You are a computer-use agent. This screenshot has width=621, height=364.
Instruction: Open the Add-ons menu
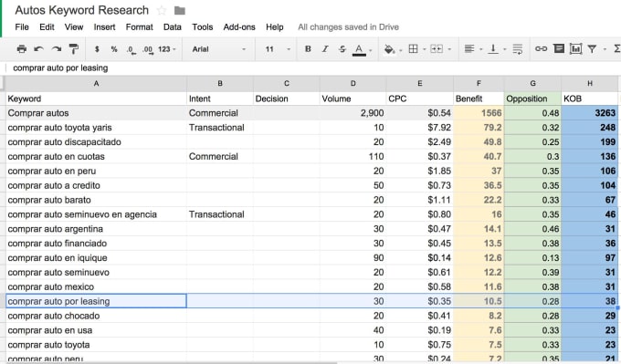[239, 26]
